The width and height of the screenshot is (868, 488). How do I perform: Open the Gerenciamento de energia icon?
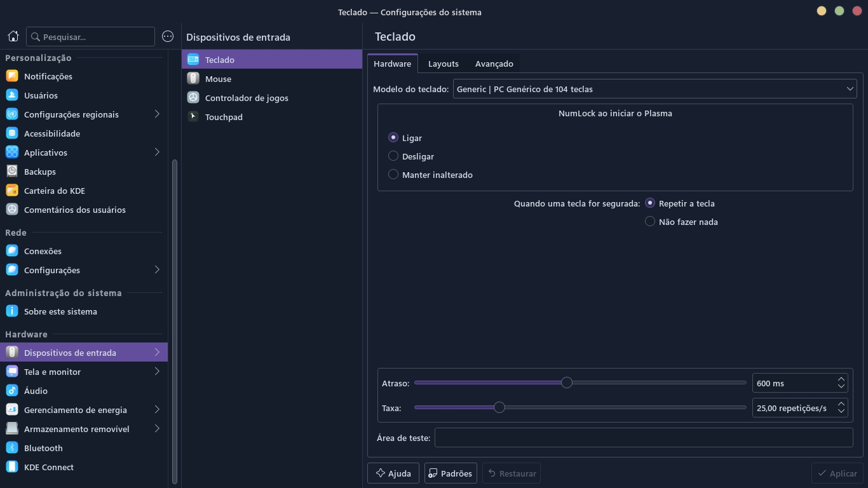pyautogui.click(x=12, y=410)
